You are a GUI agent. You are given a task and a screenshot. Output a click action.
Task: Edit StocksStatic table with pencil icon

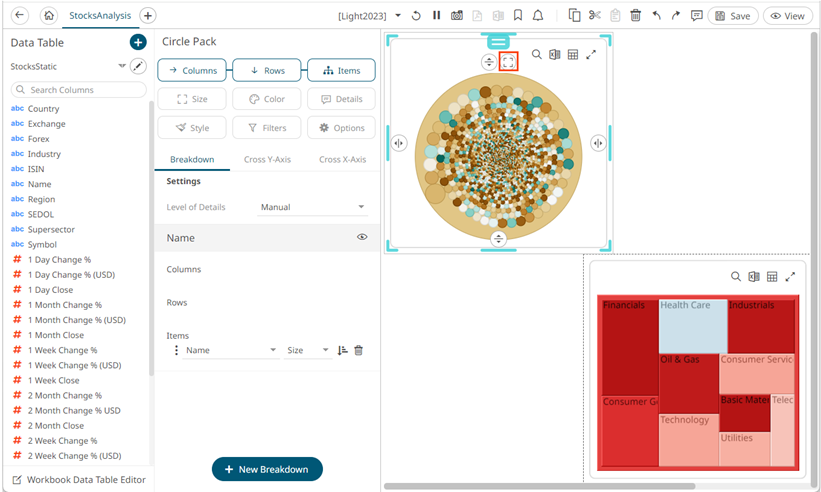(x=138, y=67)
